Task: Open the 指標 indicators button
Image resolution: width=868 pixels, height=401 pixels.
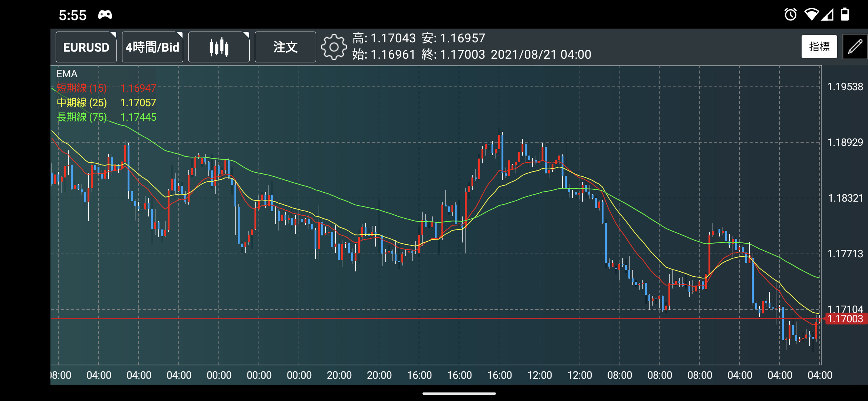Action: [819, 47]
